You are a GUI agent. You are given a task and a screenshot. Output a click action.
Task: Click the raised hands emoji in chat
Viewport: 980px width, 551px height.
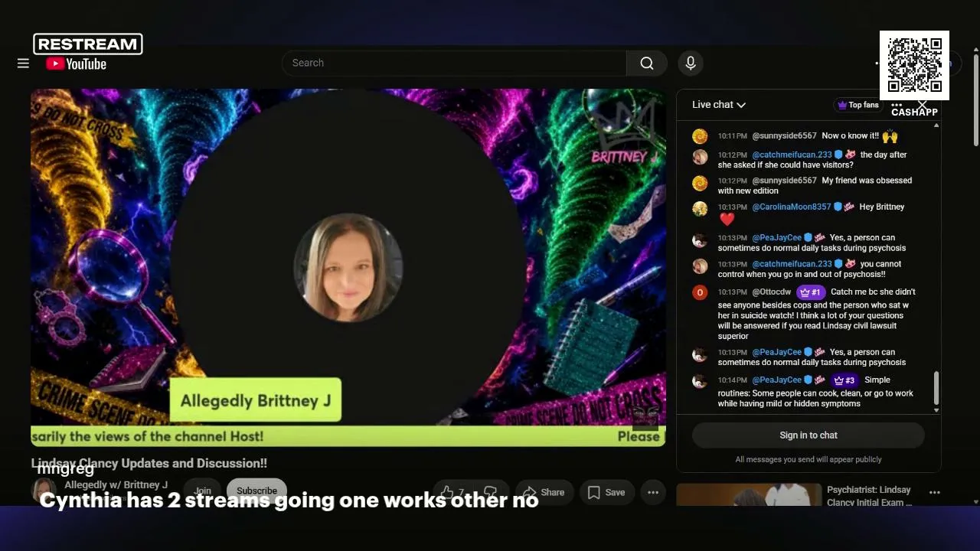(890, 136)
